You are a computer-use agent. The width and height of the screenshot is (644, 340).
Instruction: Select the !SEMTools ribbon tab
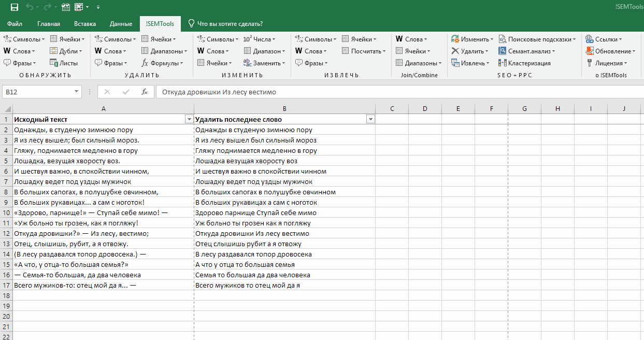(161, 23)
